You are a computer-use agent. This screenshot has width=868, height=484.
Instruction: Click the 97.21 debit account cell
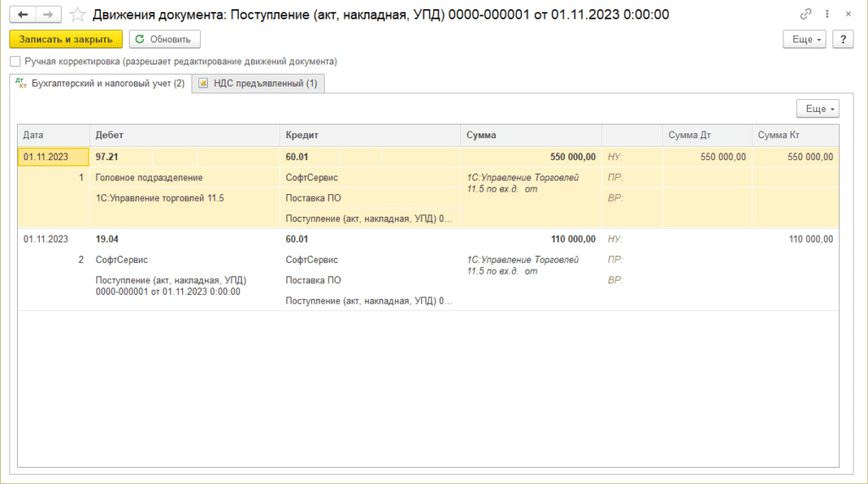coord(108,157)
